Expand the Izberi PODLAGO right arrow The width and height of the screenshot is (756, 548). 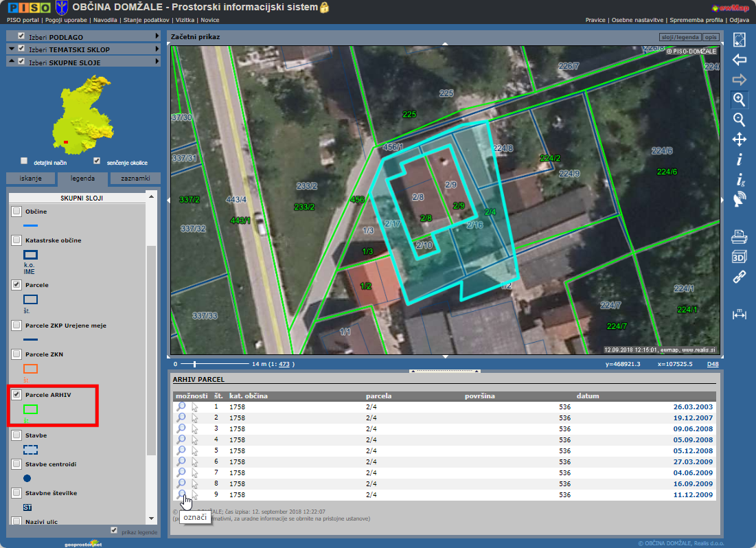tap(157, 36)
